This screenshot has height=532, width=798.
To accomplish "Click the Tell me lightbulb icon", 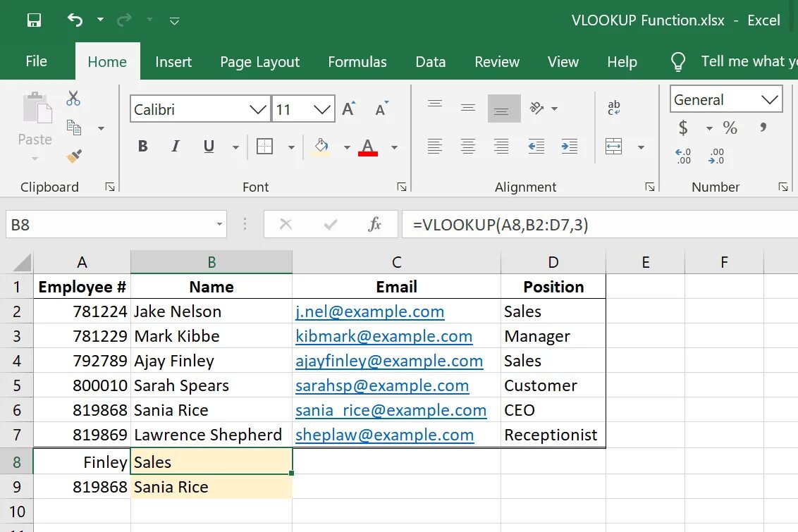I will 678,61.
